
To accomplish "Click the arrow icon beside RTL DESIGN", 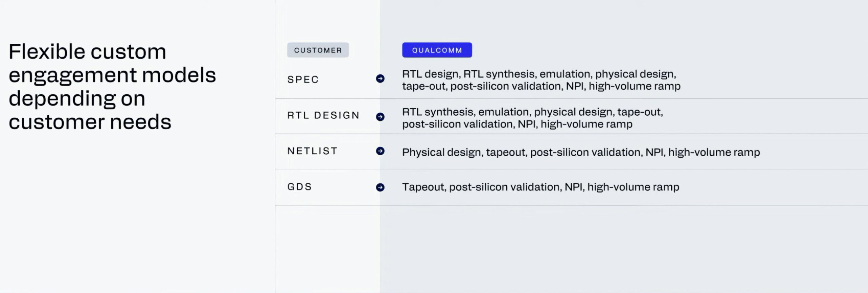I will pyautogui.click(x=380, y=117).
